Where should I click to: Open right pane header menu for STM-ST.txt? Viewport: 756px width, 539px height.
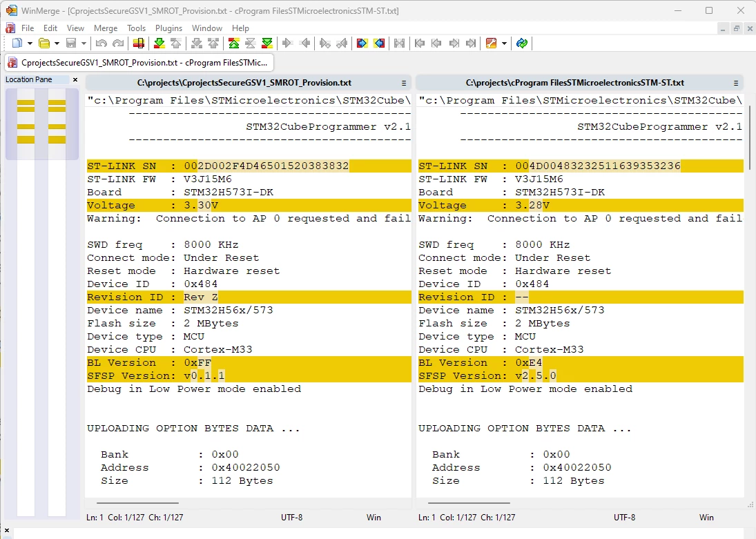pos(736,83)
